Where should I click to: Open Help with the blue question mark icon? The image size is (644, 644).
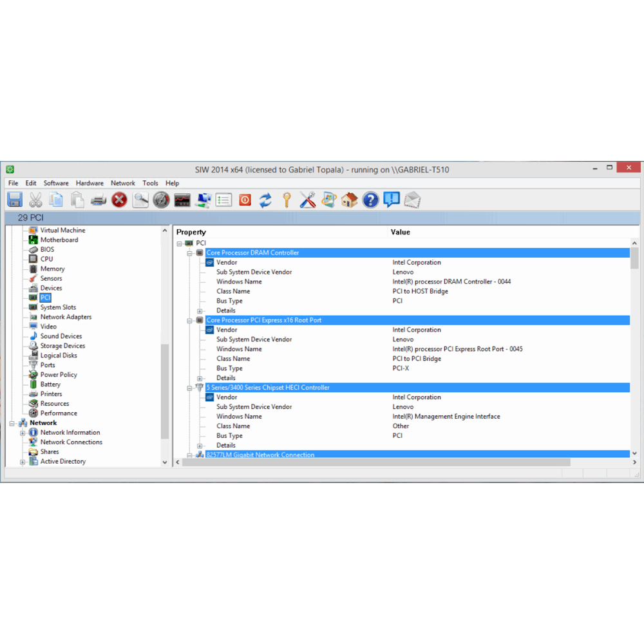tap(370, 200)
